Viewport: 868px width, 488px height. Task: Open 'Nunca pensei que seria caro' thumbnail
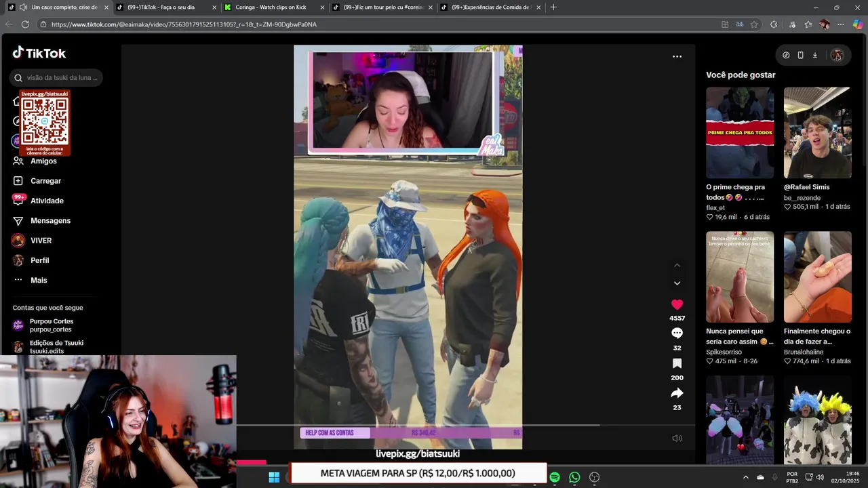tap(740, 277)
